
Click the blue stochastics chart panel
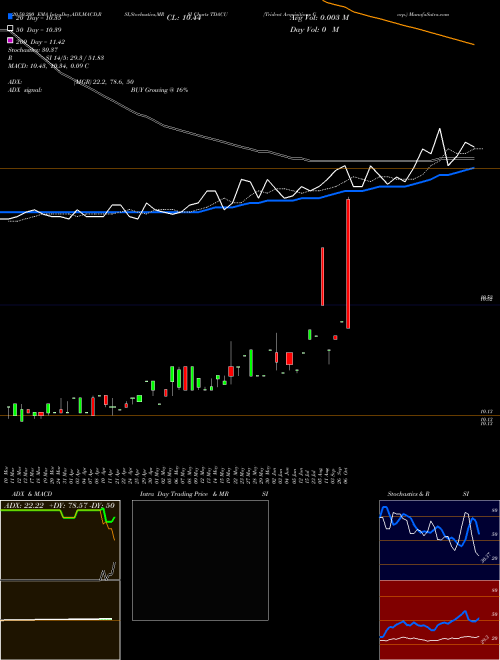(439, 540)
